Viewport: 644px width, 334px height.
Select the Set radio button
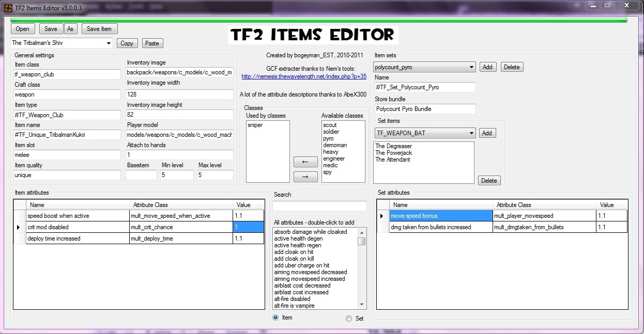point(349,319)
